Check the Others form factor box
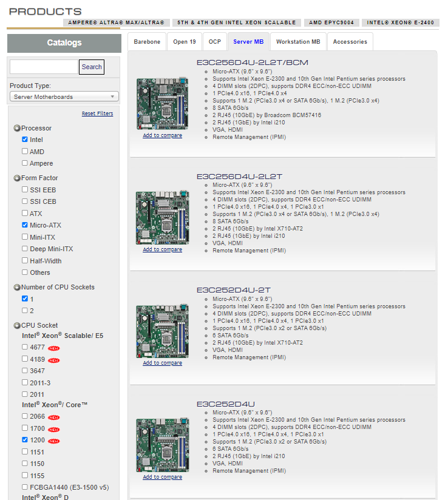 pos(25,272)
